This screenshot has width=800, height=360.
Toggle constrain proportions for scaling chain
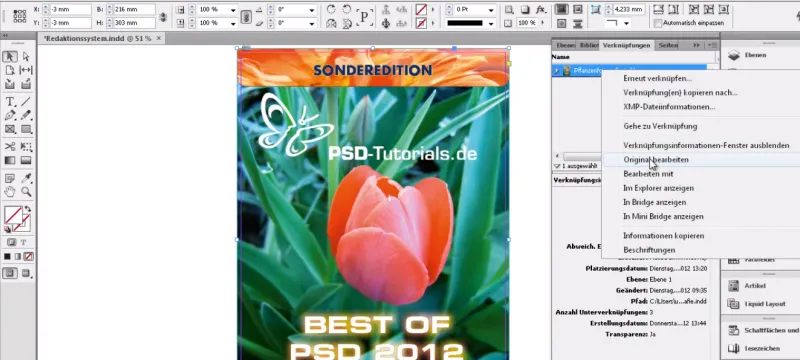pos(246,17)
